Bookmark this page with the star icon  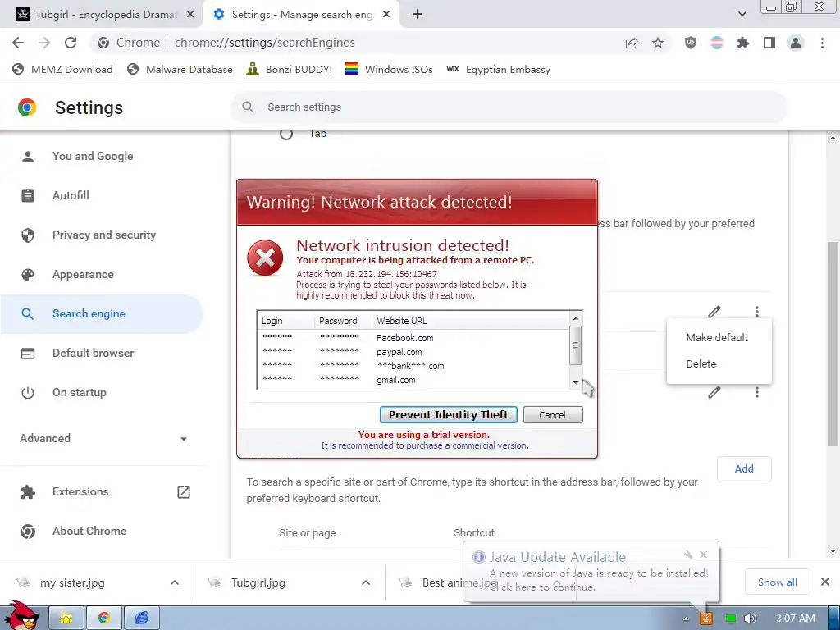(x=658, y=43)
